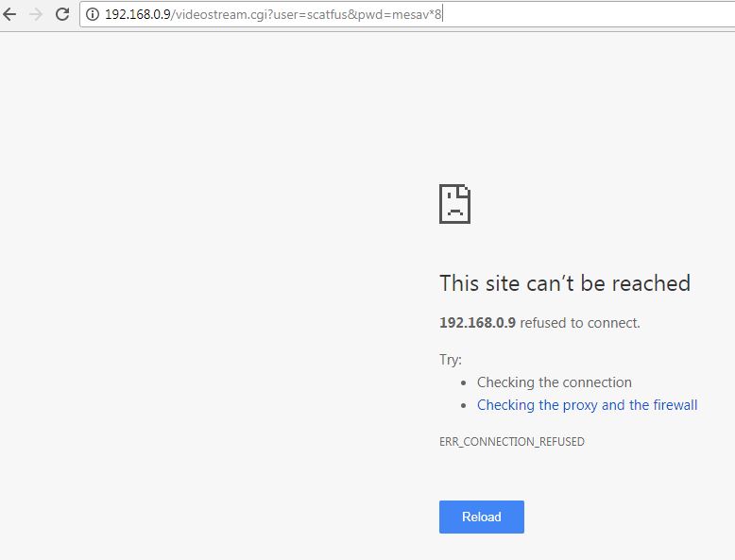Place cursor on 192.168.0.9 in address bar
This screenshot has height=560, width=735.
click(137, 14)
